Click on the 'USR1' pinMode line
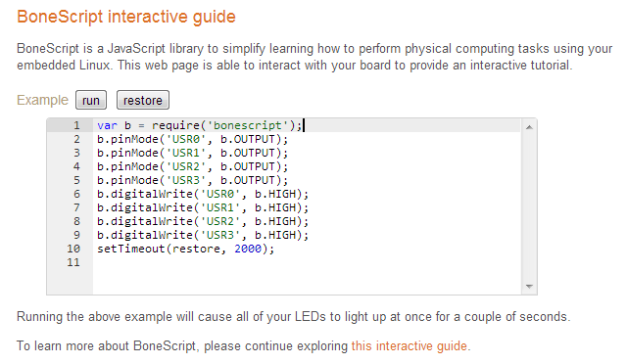The image size is (627, 364). (x=192, y=153)
